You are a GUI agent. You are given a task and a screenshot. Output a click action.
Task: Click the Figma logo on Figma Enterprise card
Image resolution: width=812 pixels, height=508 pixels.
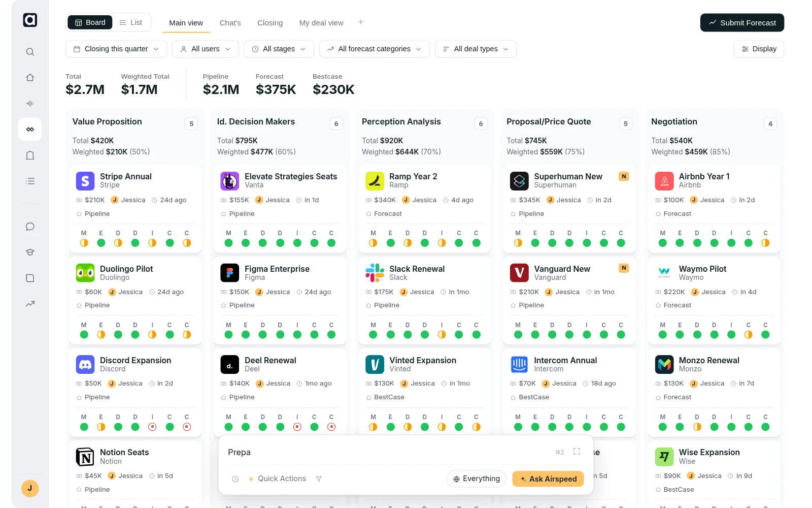(230, 273)
